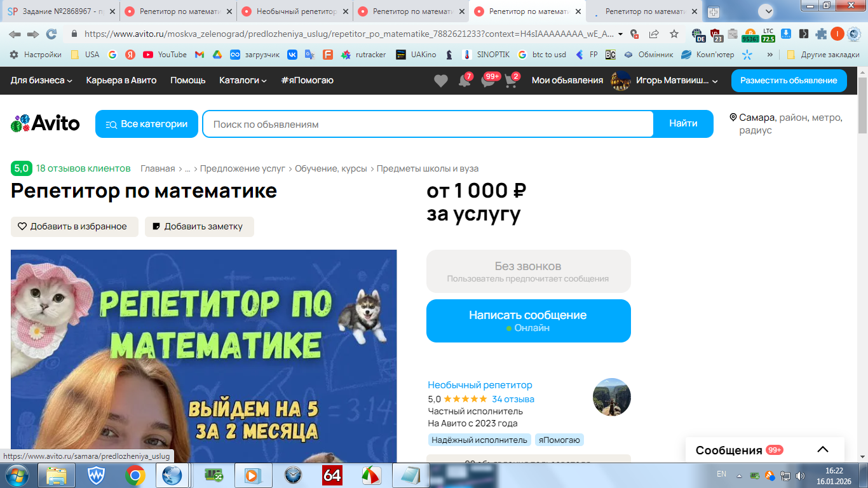Open the 'Мои объявления' link
This screenshot has height=488, width=868.
click(x=567, y=80)
